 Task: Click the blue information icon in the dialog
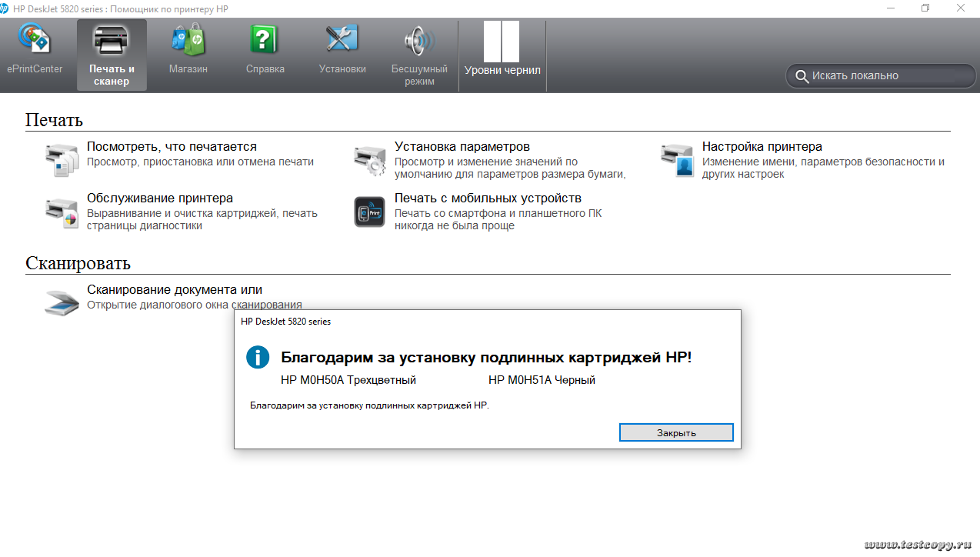pyautogui.click(x=258, y=358)
